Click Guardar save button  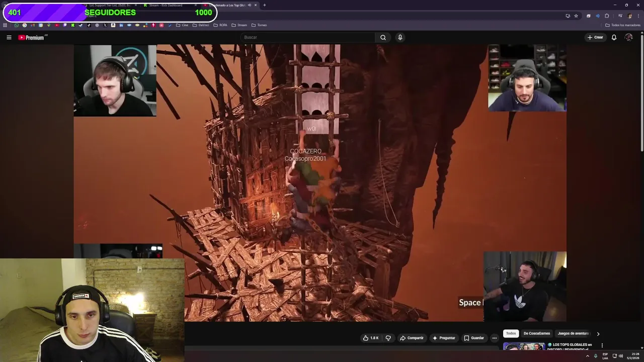[473, 338]
